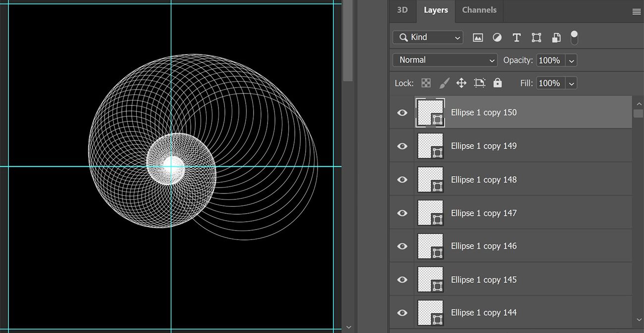Enable Lock position for the selected layer
The image size is (644, 333).
(461, 83)
